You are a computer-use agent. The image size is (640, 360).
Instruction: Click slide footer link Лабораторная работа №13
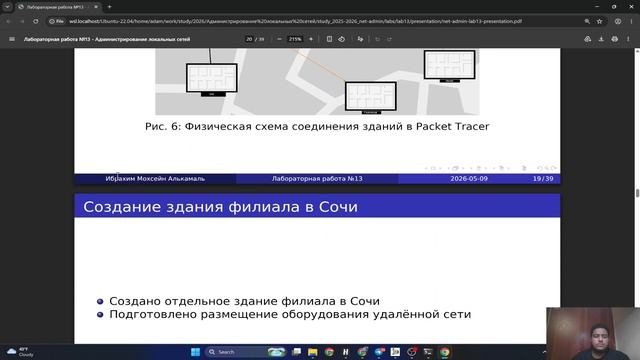[317, 179]
